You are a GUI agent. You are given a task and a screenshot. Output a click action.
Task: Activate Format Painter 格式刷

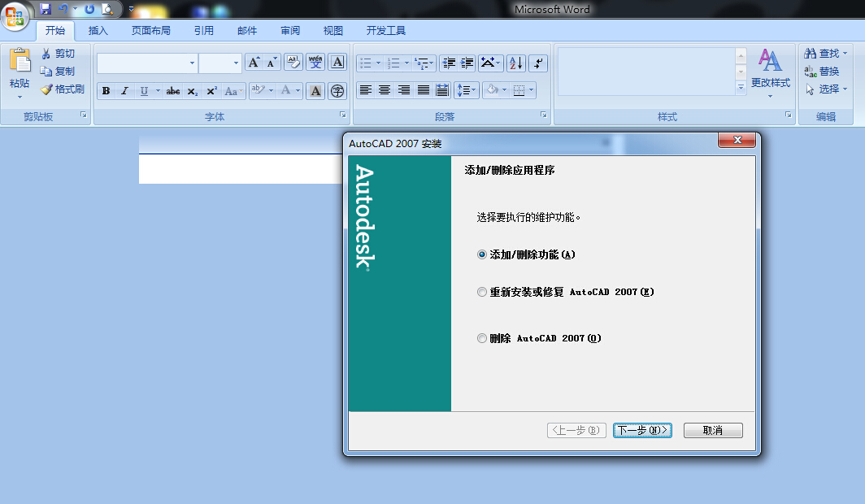(x=63, y=89)
